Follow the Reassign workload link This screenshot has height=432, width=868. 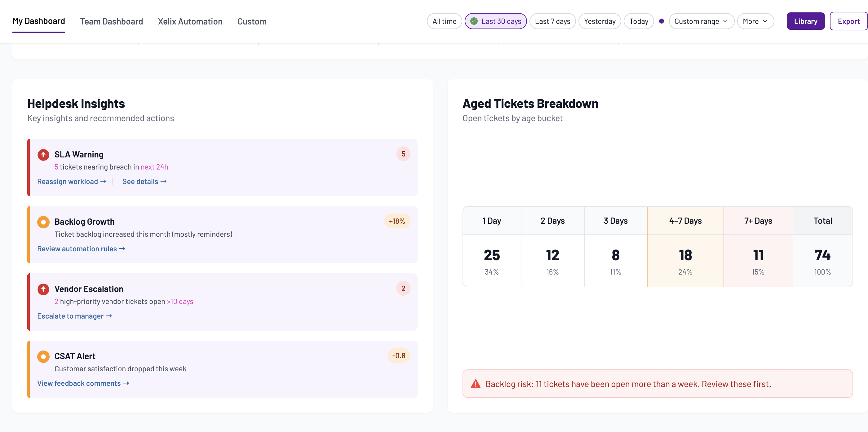click(72, 182)
